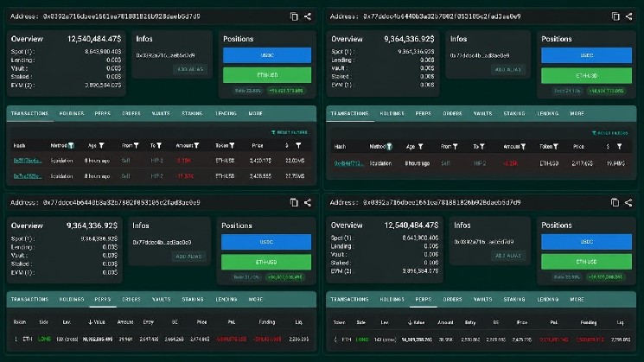Open Perps tab in top-left panel

[103, 113]
